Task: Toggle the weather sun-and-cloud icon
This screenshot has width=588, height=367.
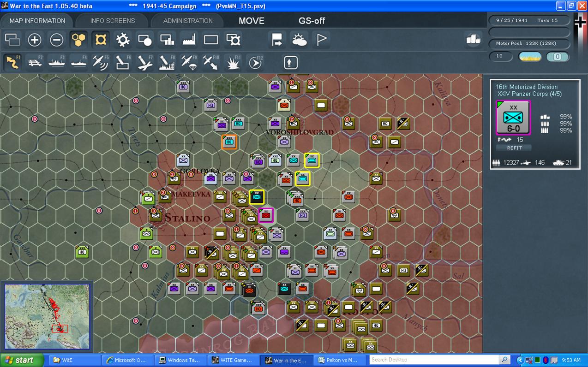Action: [x=299, y=40]
